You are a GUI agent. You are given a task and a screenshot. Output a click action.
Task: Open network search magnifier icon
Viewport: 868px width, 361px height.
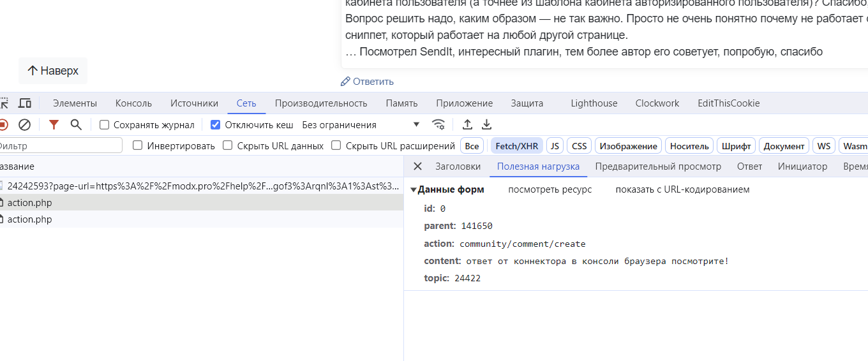point(76,125)
